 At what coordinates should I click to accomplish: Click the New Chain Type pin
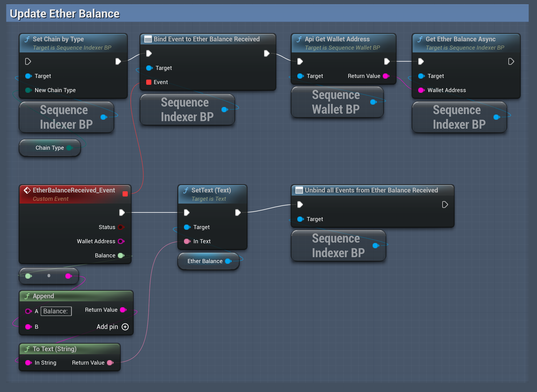tap(28, 90)
